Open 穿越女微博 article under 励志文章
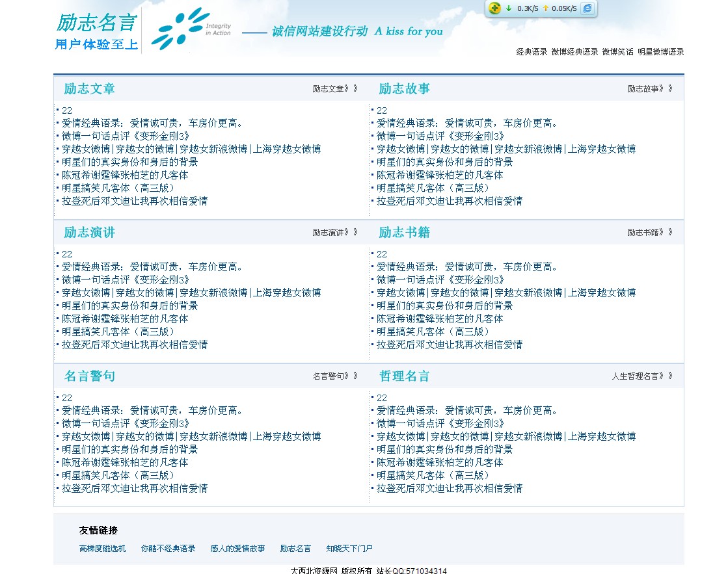This screenshot has width=728, height=574. click(x=191, y=149)
